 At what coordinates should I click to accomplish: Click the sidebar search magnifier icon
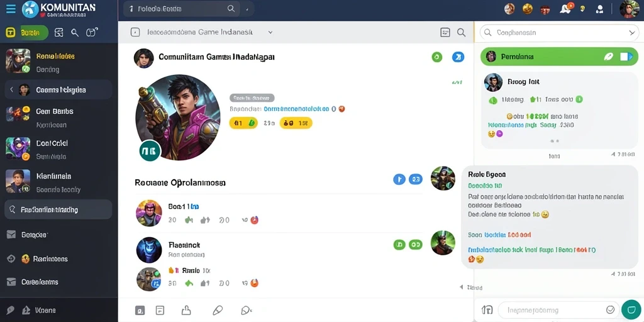click(x=75, y=33)
